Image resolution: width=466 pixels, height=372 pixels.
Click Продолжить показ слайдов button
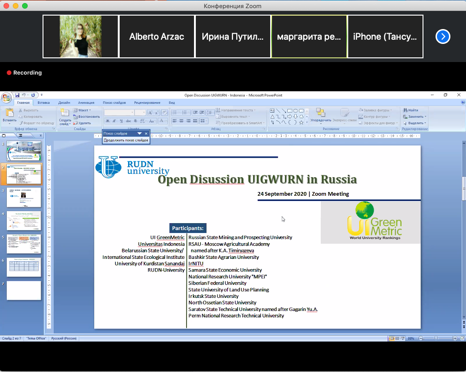(x=126, y=140)
